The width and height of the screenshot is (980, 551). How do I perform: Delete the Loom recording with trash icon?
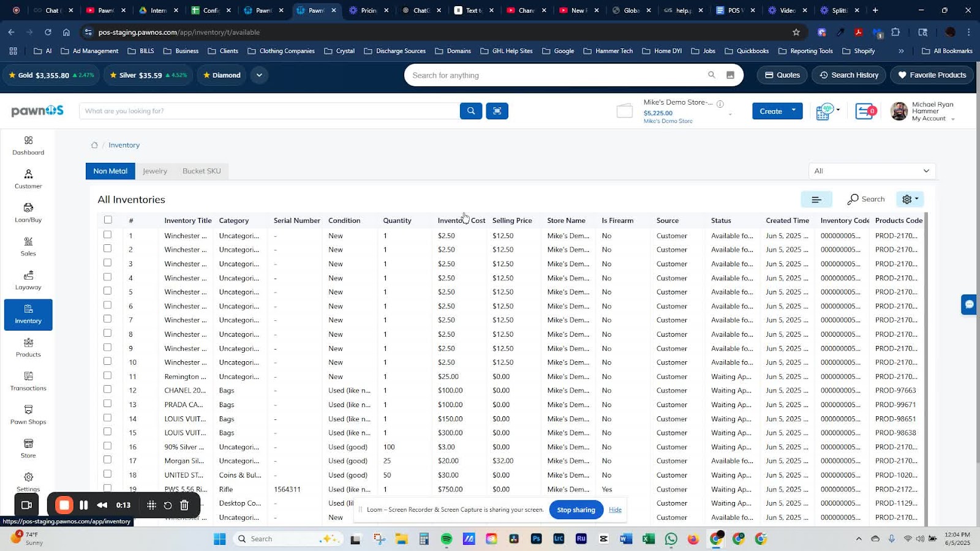pyautogui.click(x=184, y=505)
